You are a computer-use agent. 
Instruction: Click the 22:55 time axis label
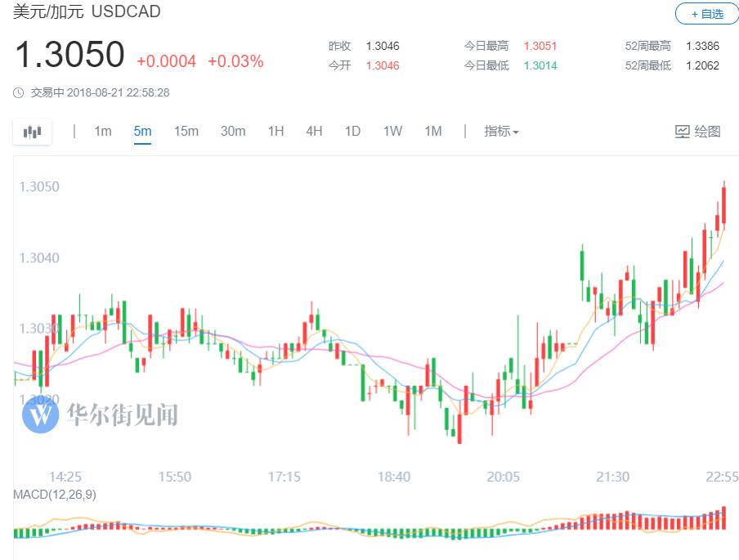(x=723, y=477)
